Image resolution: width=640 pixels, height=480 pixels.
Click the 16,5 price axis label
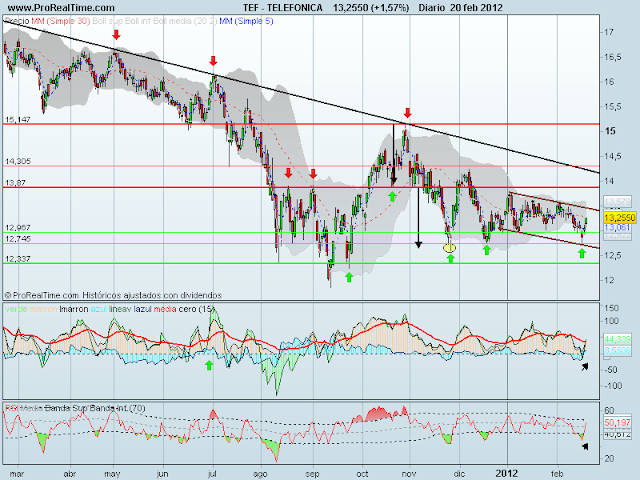click(613, 57)
